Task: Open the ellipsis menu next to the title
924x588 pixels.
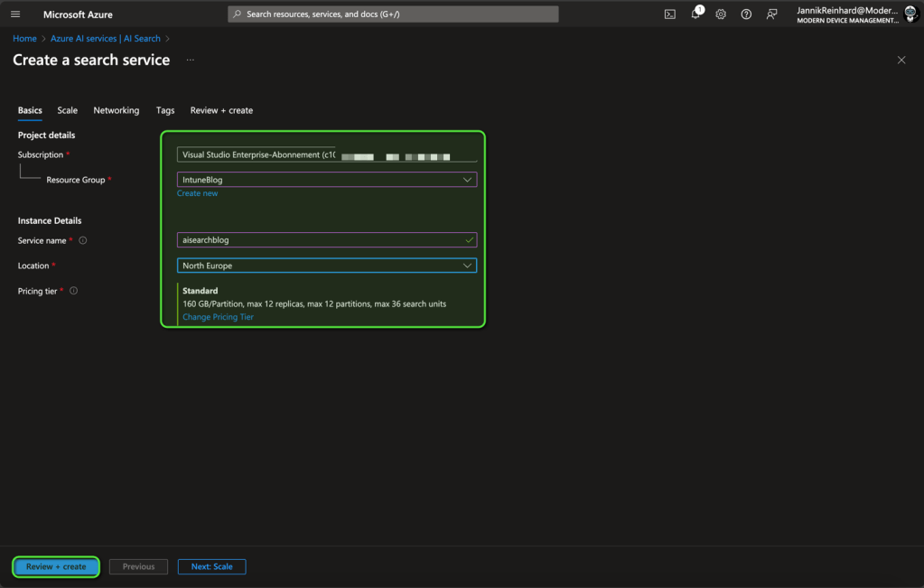Action: tap(190, 61)
